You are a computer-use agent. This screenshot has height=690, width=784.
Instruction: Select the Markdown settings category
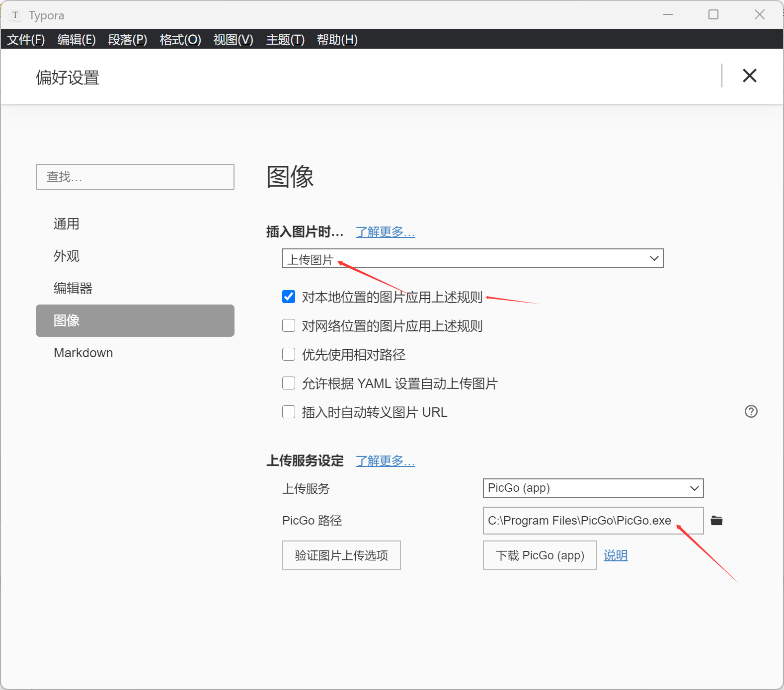(135, 353)
